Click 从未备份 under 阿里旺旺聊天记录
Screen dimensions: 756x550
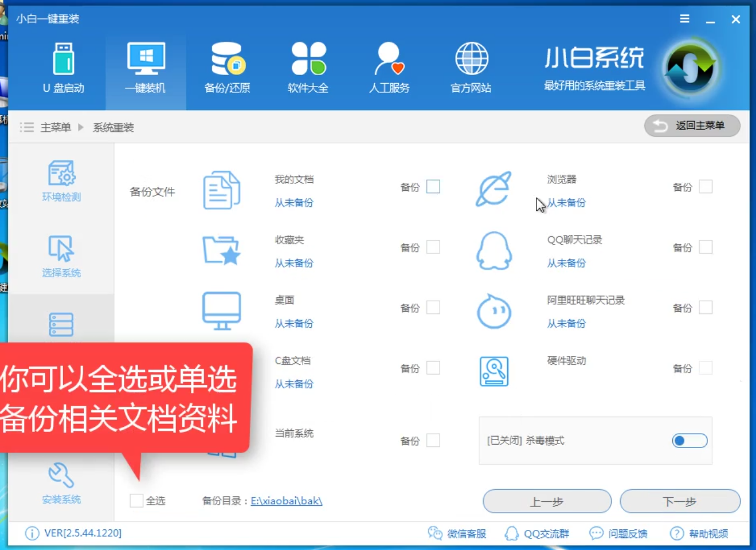click(x=566, y=324)
